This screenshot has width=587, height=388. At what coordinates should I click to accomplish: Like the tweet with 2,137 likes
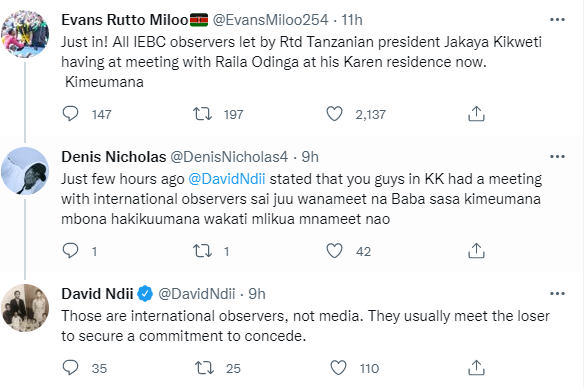click(334, 114)
